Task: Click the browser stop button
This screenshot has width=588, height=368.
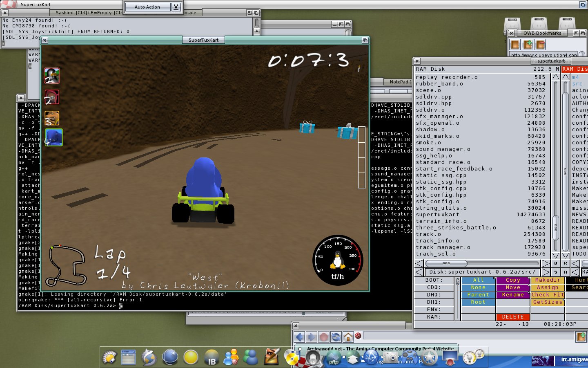Action: click(x=324, y=337)
